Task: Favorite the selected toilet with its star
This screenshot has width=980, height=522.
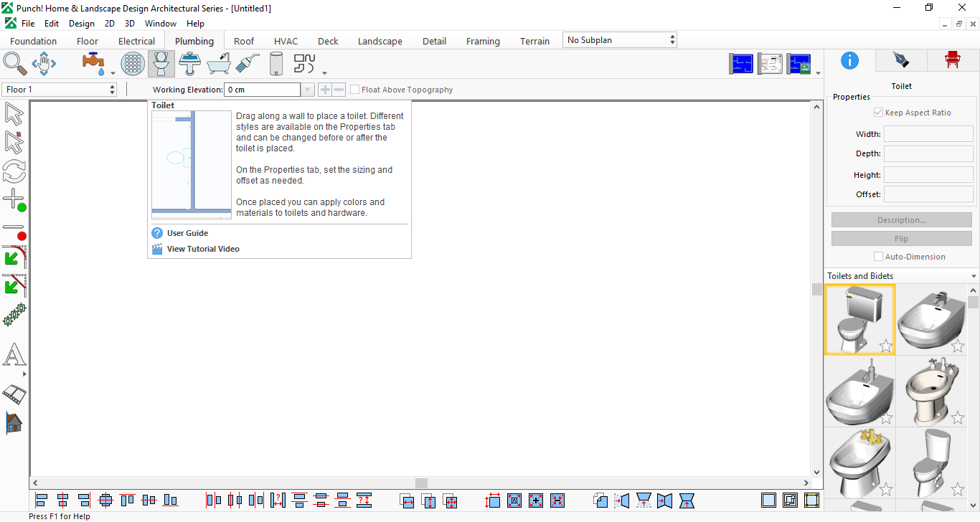Action: [886, 347]
